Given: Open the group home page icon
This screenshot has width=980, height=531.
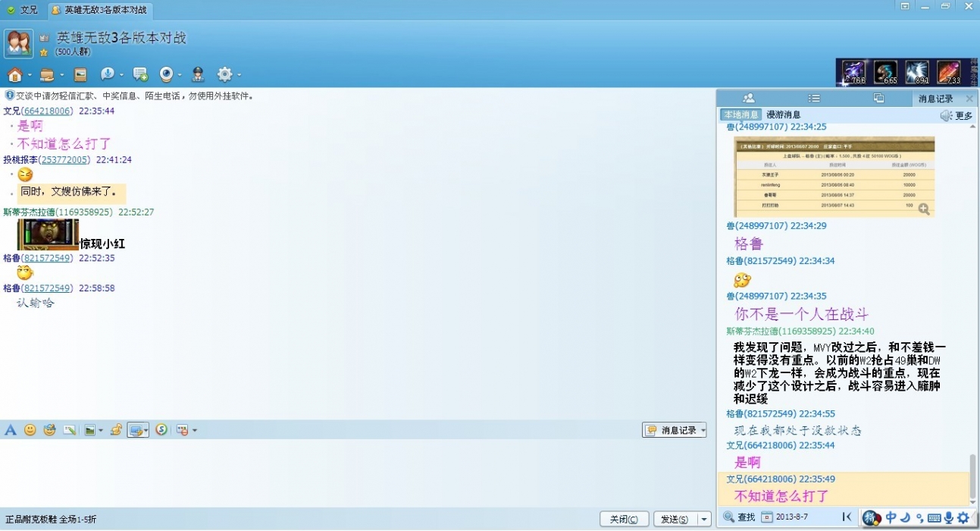Looking at the screenshot, I should (x=14, y=74).
